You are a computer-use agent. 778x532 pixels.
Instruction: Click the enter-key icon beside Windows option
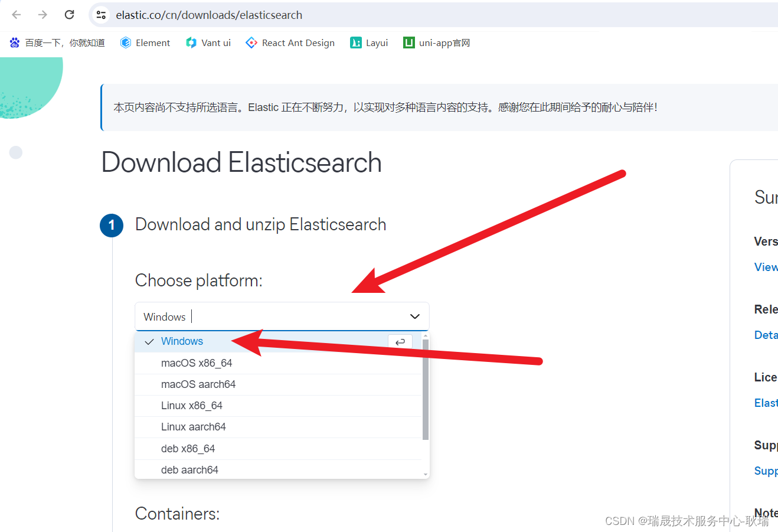[400, 342]
